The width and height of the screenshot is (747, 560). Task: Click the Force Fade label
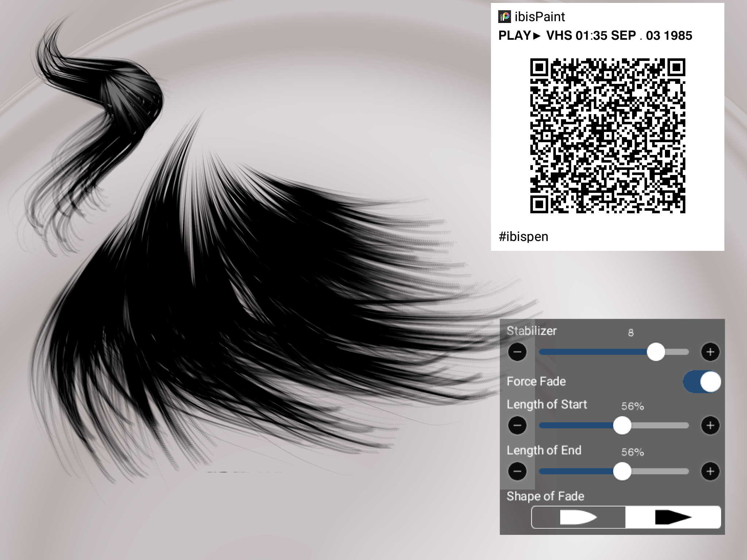(536, 381)
